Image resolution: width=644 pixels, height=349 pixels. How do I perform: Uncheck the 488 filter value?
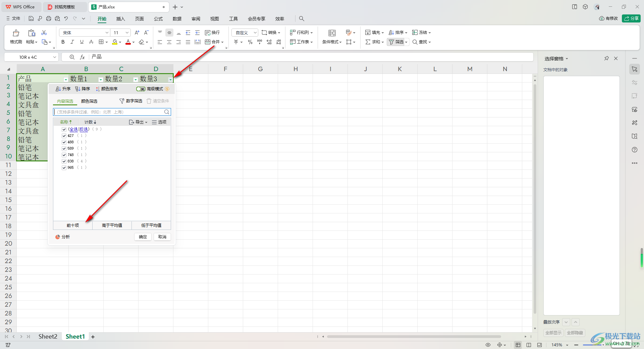click(x=64, y=142)
